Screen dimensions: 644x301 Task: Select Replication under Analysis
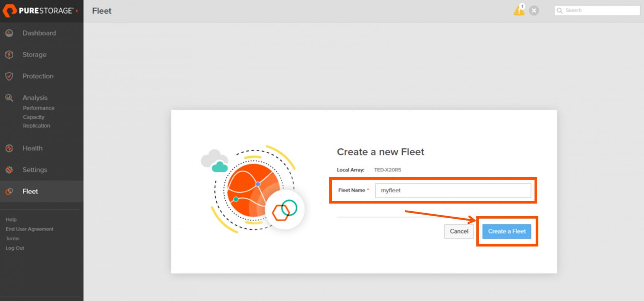pos(36,126)
